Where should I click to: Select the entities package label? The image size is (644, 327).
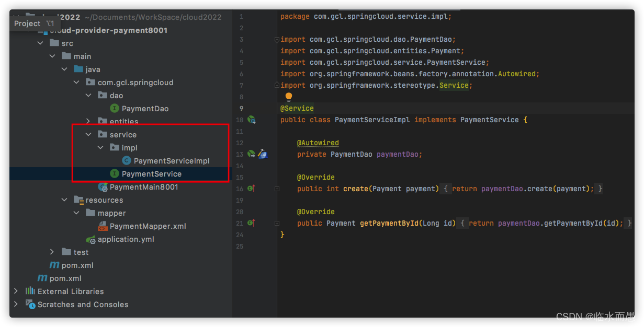[124, 122]
